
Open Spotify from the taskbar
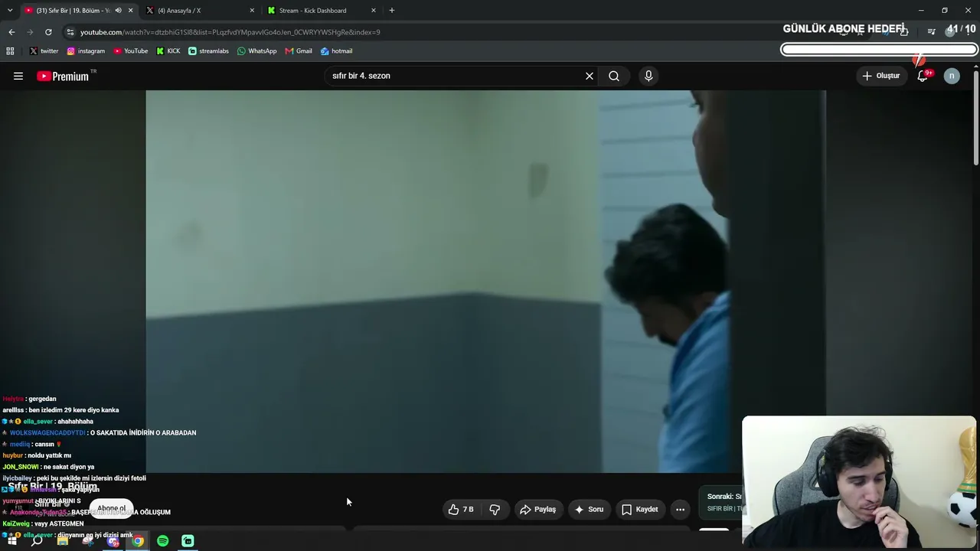tap(163, 541)
